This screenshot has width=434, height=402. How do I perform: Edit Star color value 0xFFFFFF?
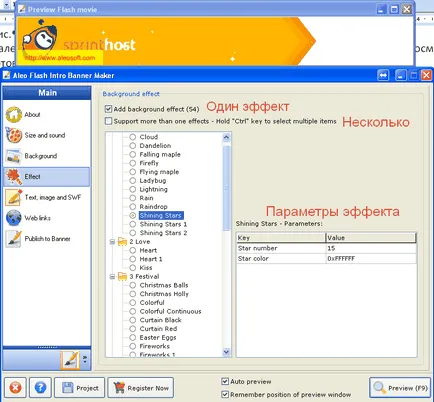tap(371, 258)
